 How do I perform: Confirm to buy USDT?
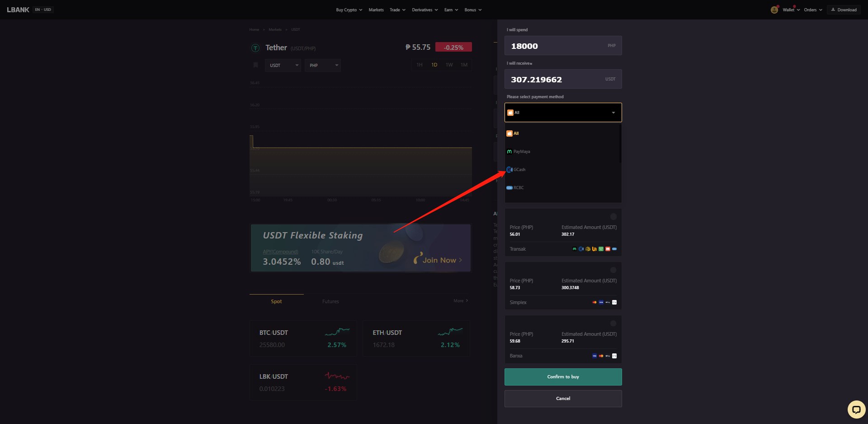tap(563, 377)
